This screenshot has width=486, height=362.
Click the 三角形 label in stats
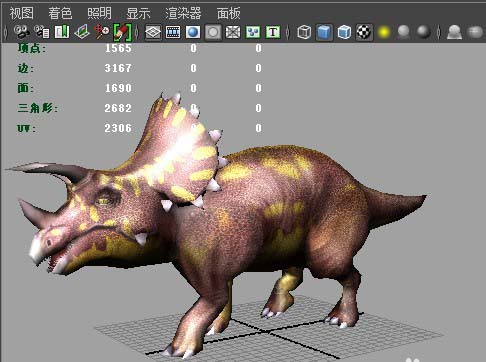38,108
